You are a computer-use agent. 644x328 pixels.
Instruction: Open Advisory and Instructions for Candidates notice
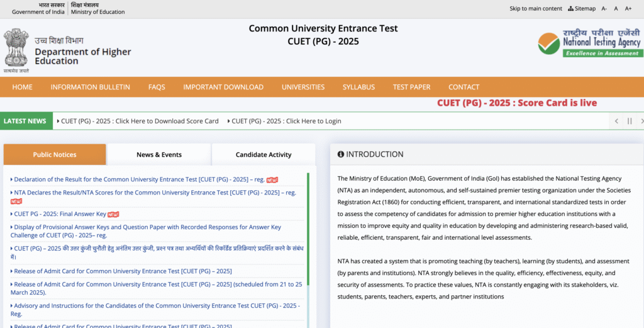click(x=155, y=310)
